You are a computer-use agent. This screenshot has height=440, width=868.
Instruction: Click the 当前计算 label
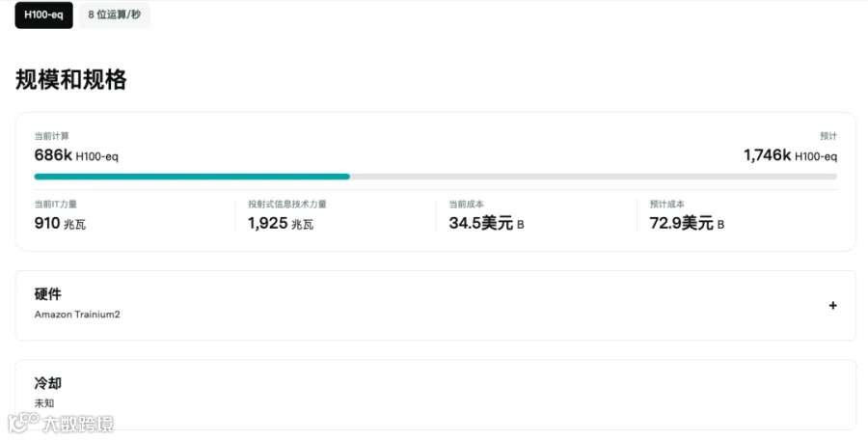click(51, 136)
